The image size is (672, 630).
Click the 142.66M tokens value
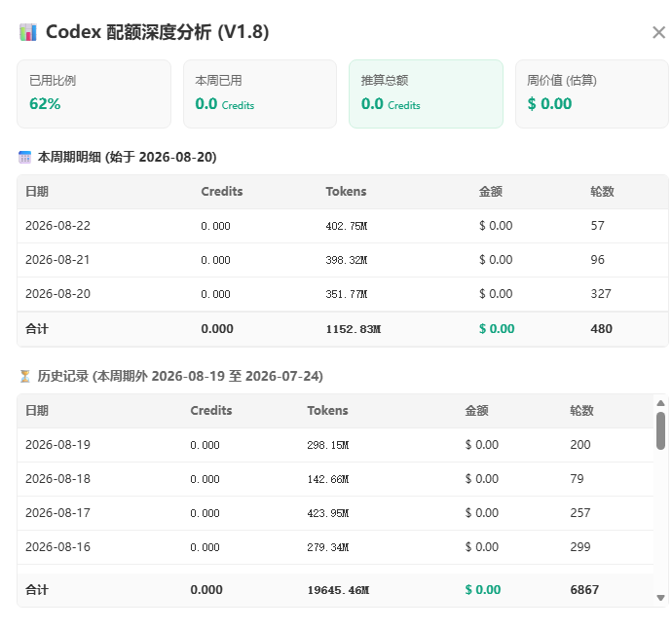(x=328, y=479)
